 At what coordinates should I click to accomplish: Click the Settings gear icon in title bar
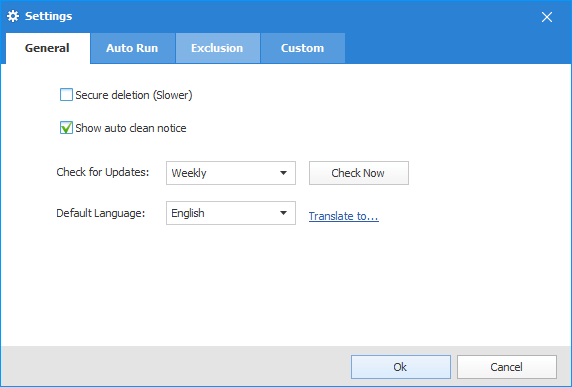[13, 16]
